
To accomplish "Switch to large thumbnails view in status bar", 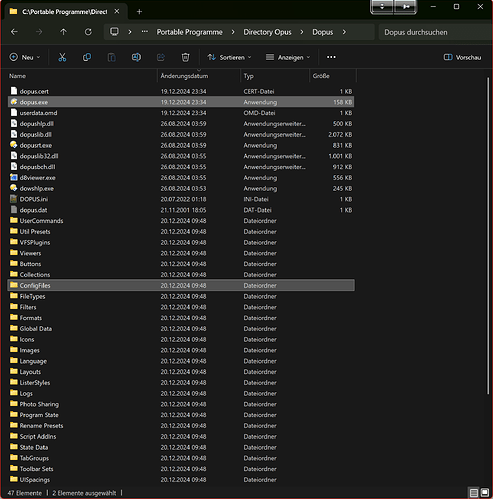I will tap(485, 492).
